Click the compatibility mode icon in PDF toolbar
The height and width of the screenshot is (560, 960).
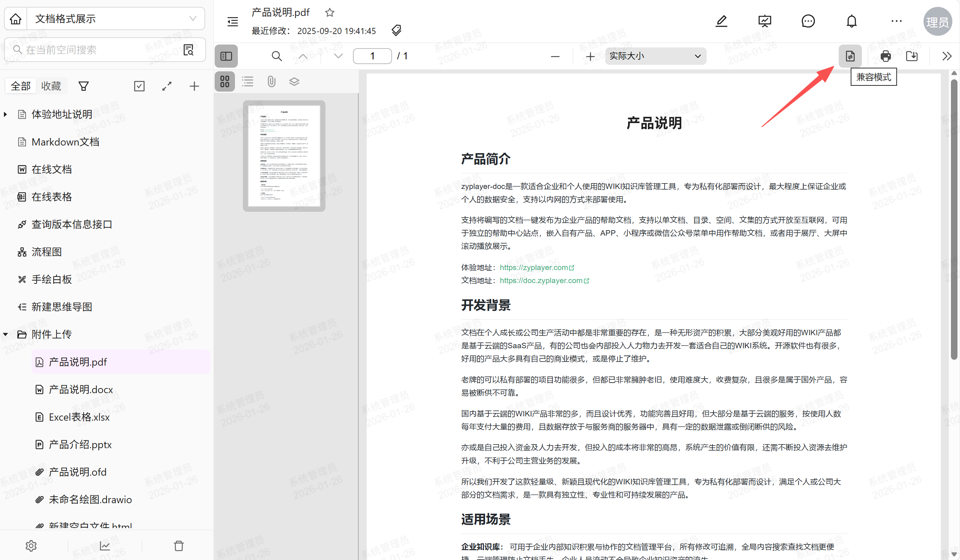tap(850, 56)
